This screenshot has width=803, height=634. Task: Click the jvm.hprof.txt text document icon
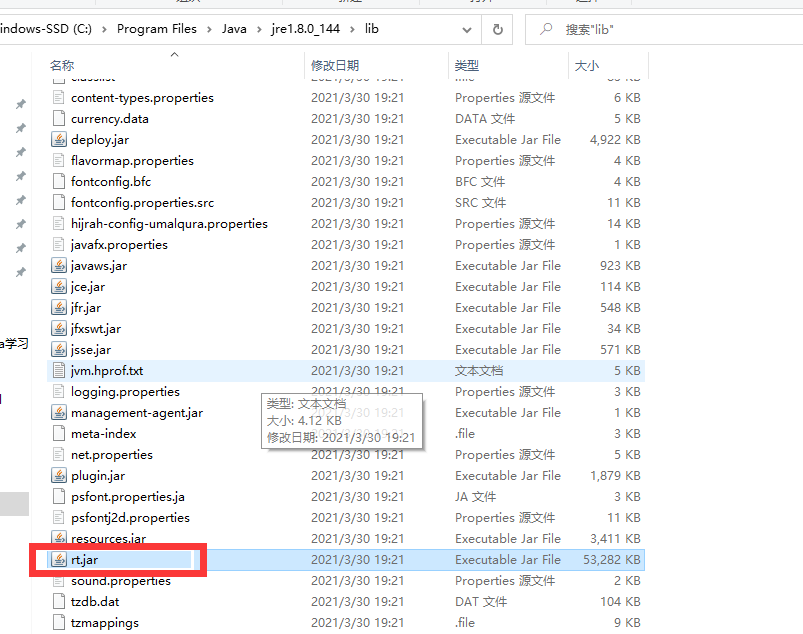(x=59, y=371)
